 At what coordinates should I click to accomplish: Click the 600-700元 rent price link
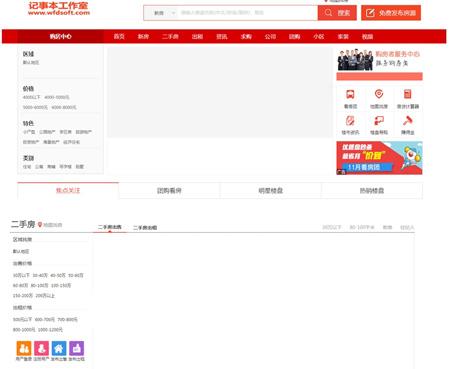click(x=45, y=319)
